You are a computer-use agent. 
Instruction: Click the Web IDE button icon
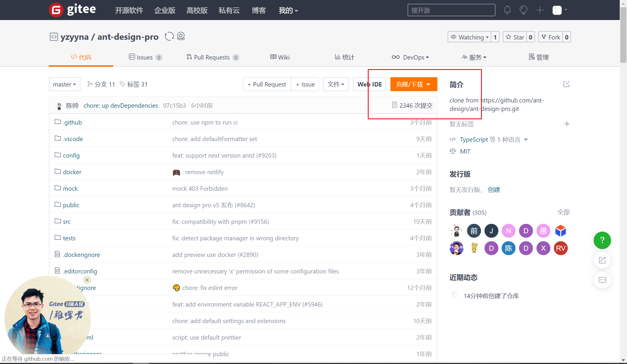pos(369,84)
